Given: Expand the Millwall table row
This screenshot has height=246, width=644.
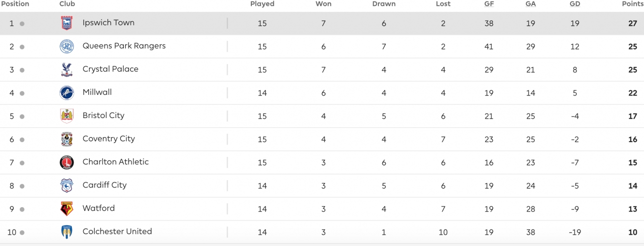Looking at the screenshot, I should click(322, 92).
